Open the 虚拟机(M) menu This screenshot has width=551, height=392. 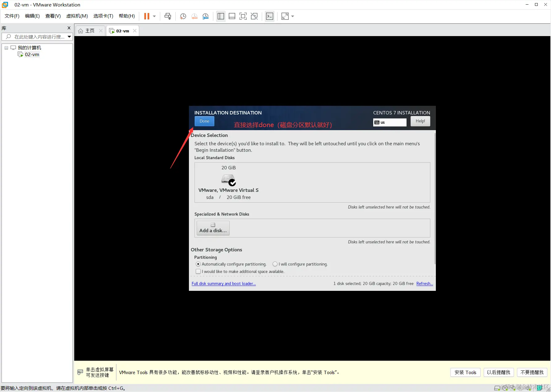pos(77,16)
